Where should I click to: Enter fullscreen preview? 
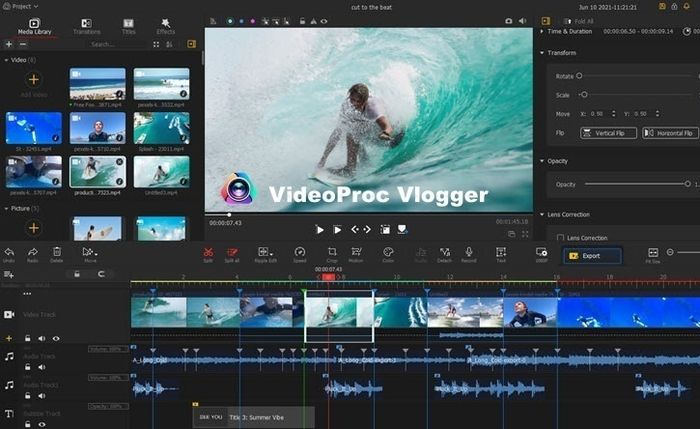click(525, 234)
